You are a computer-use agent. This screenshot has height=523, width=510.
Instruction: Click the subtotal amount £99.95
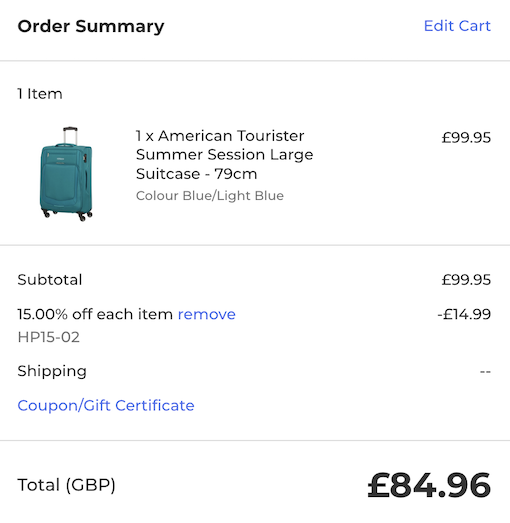466,280
